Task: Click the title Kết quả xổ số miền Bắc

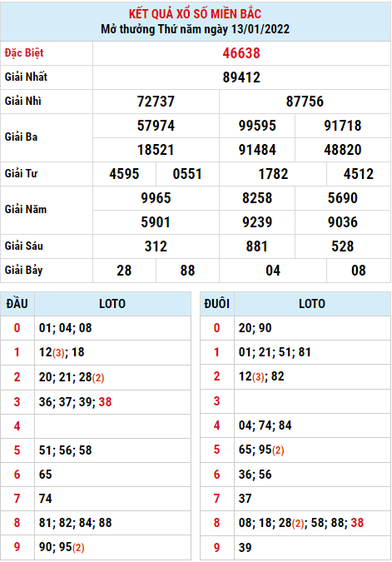Action: 195,14
